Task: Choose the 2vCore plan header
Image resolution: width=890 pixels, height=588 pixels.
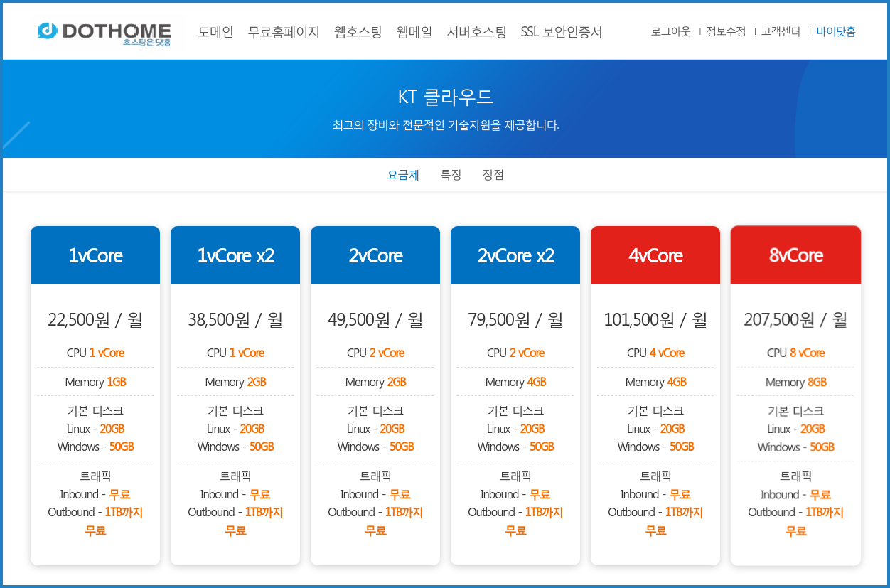Action: coord(375,256)
